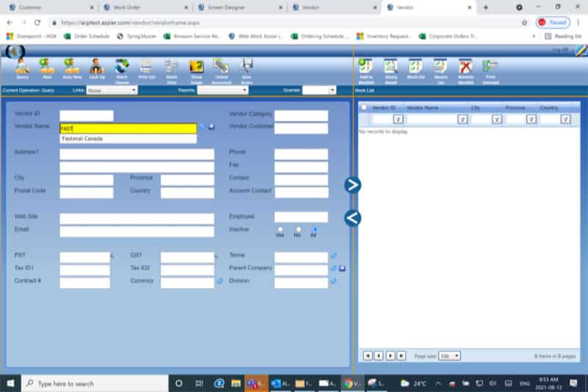Click the Remove Worklist icon
The image size is (588, 392).
pyautogui.click(x=465, y=68)
